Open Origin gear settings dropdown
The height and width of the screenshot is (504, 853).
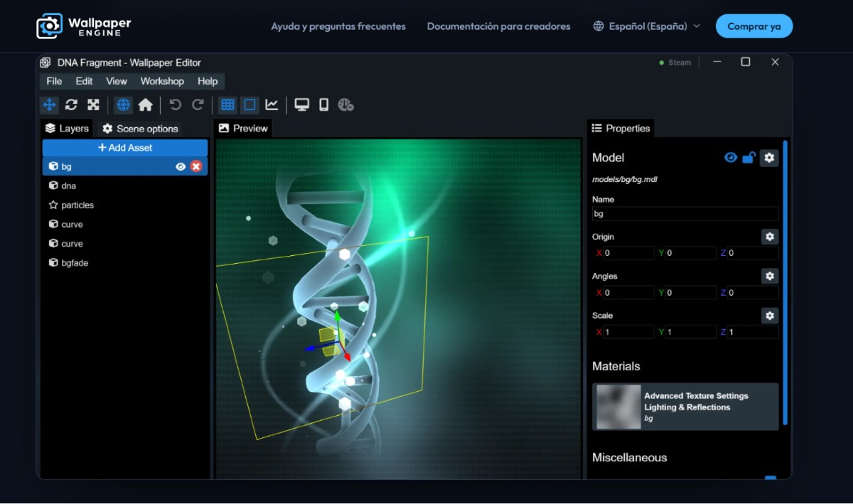pos(769,237)
